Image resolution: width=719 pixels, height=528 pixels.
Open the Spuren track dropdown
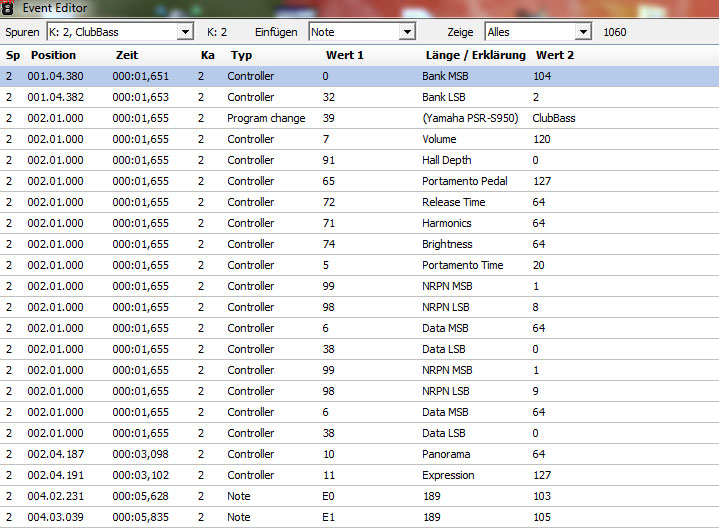[184, 32]
